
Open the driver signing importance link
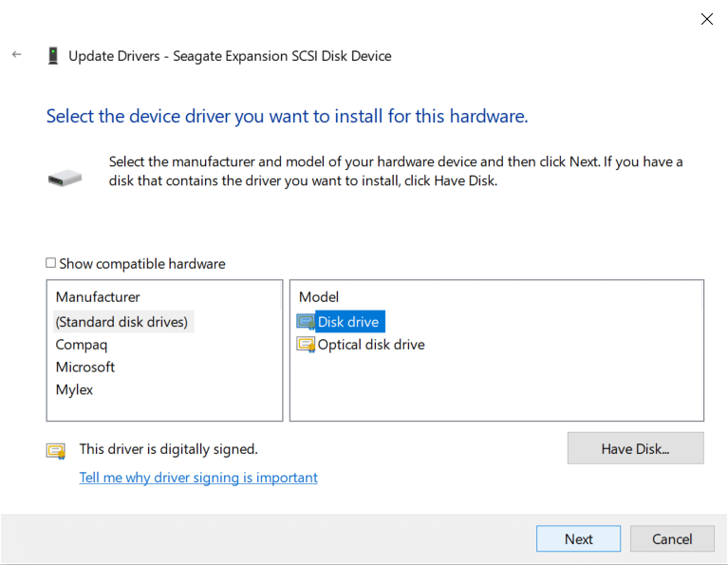(198, 478)
